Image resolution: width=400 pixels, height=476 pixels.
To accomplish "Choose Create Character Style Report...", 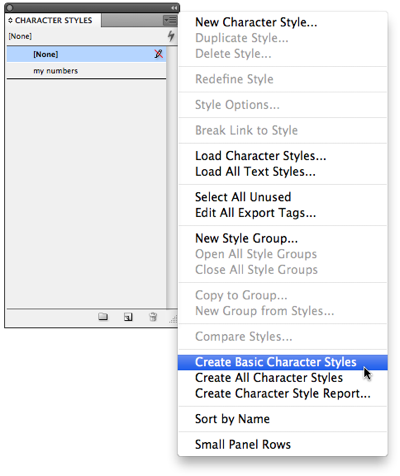I will pyautogui.click(x=283, y=393).
